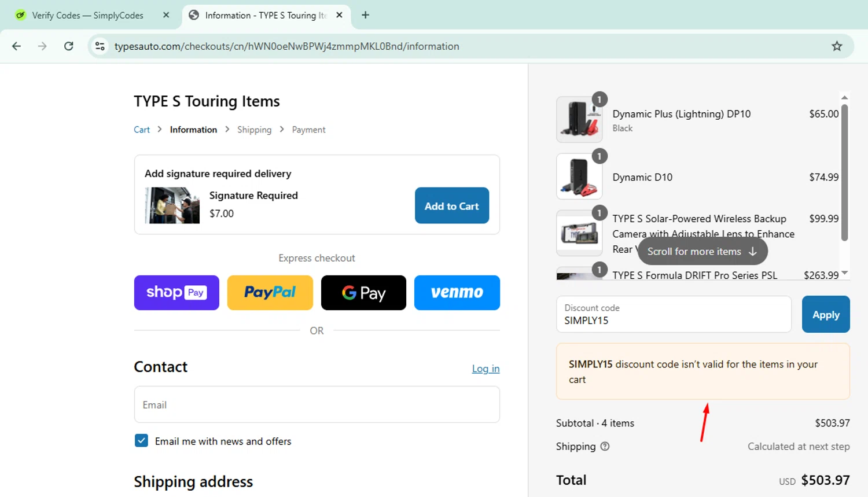868x497 pixels.
Task: Apply the discount code
Action: [826, 314]
